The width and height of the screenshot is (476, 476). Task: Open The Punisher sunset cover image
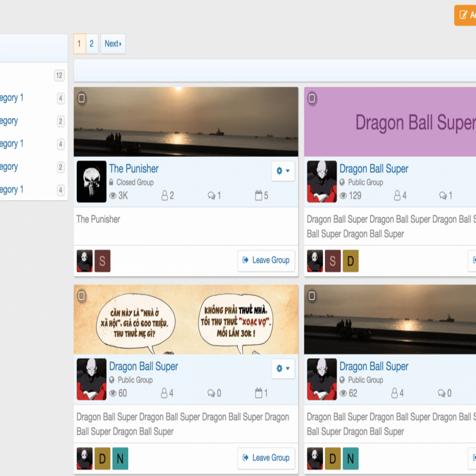tap(186, 122)
